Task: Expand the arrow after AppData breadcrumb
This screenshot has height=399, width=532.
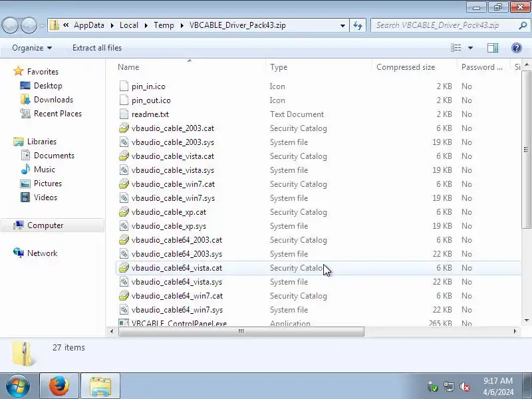Action: pyautogui.click(x=112, y=25)
